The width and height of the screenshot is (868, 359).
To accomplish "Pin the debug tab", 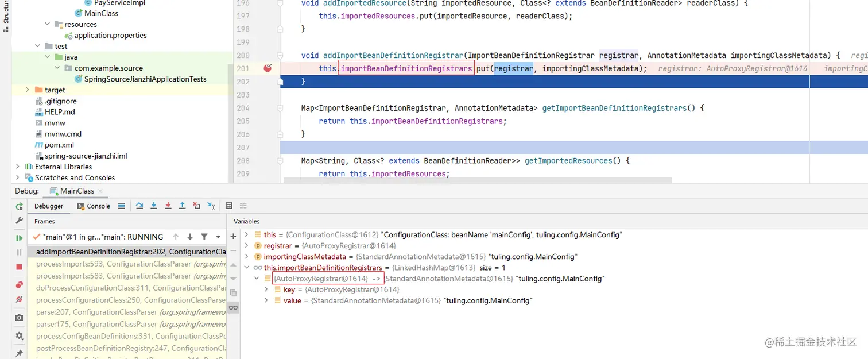I will [x=20, y=353].
